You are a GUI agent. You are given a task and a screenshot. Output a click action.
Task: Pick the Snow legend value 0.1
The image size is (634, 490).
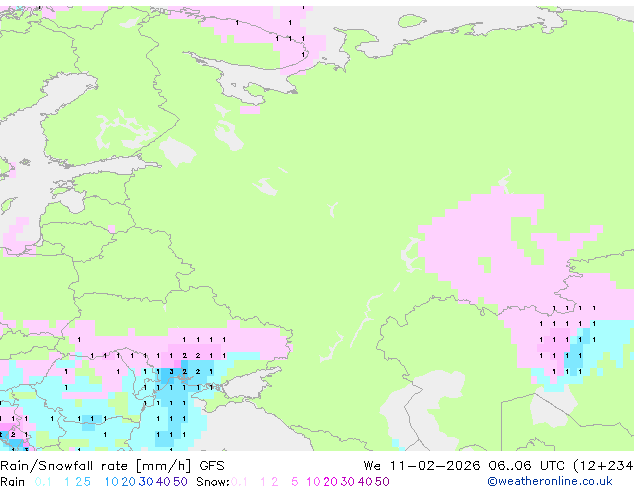point(239,482)
